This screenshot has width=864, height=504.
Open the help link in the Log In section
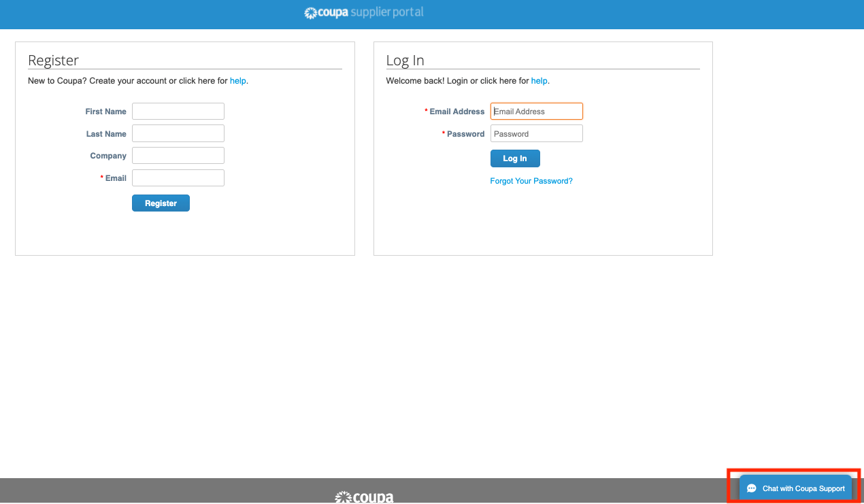(x=539, y=80)
